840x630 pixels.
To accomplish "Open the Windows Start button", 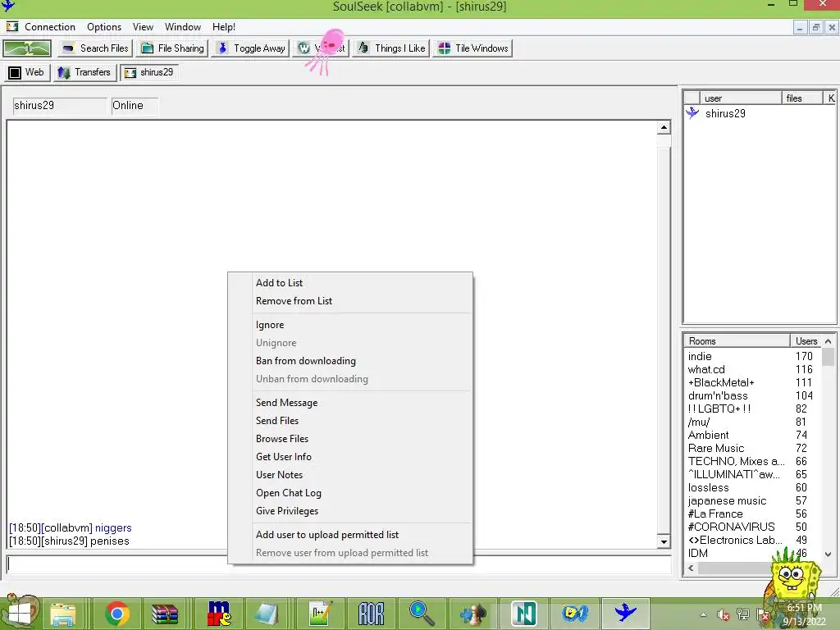I will tap(20, 613).
